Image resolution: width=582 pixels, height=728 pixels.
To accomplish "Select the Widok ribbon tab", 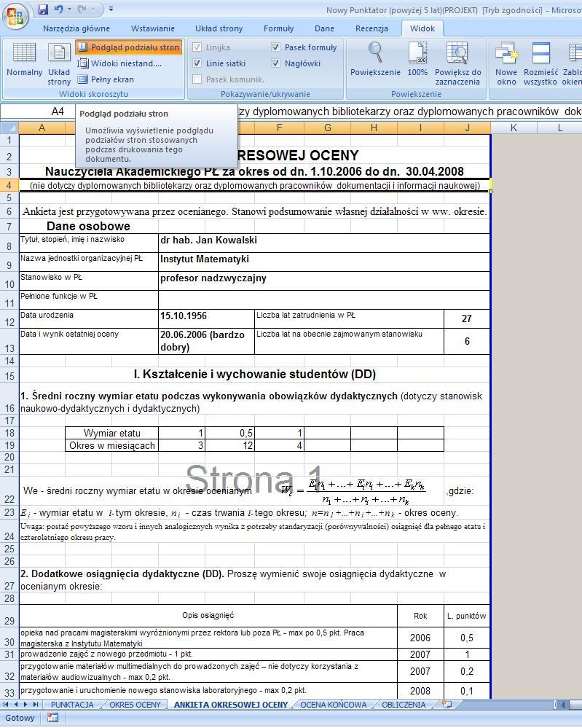I will pos(422,28).
